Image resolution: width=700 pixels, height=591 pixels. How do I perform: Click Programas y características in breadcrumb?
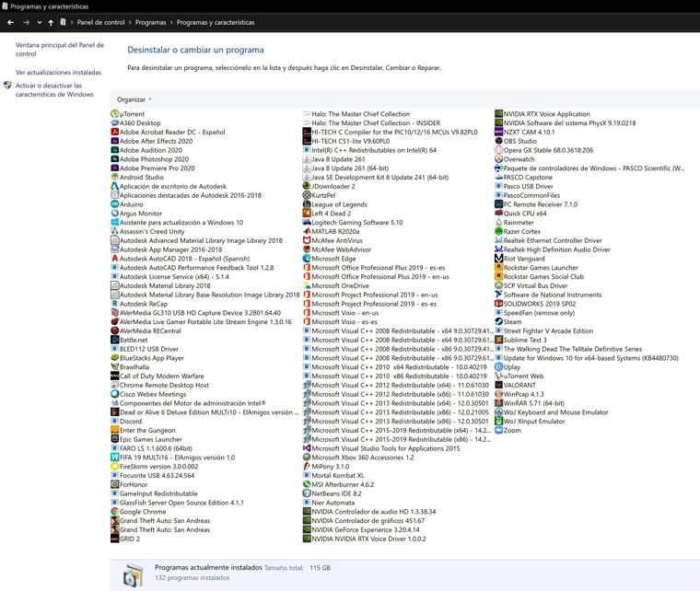click(x=216, y=22)
